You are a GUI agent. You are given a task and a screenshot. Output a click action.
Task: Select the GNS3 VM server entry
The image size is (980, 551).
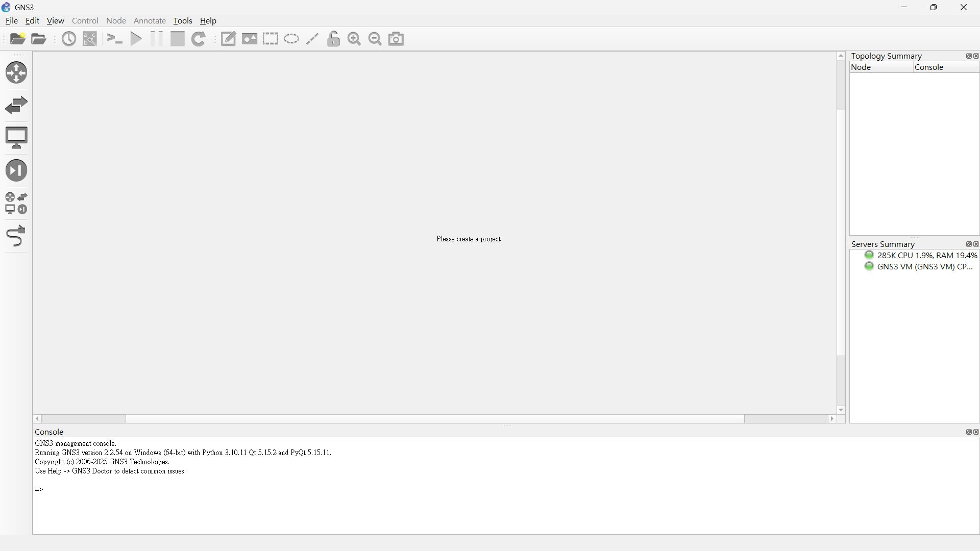pos(924,267)
